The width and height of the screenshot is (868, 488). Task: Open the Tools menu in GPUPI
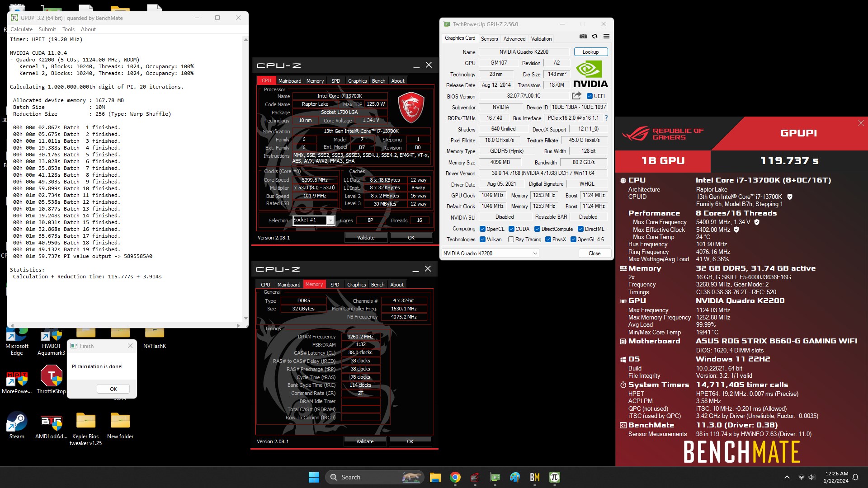[68, 29]
